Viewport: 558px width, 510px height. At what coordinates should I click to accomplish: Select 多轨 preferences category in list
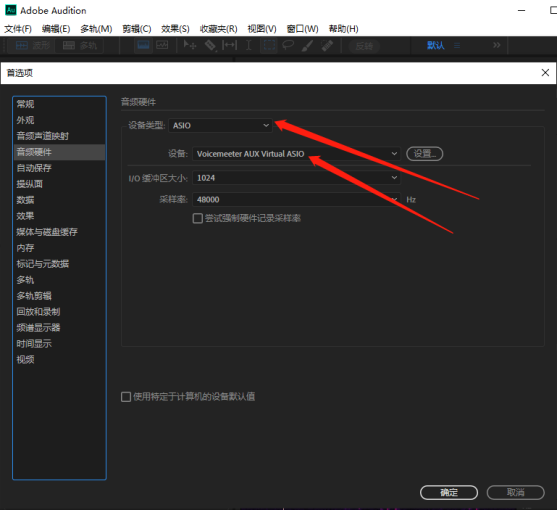point(59,280)
